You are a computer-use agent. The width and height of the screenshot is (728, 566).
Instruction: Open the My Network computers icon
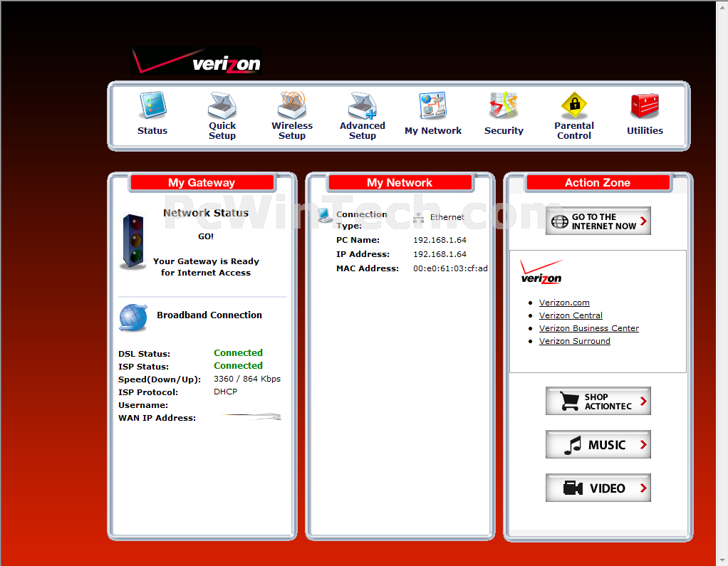(432, 106)
